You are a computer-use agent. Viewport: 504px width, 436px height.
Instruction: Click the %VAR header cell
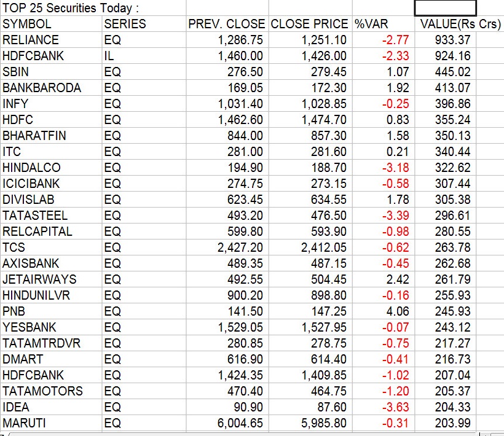click(x=371, y=25)
